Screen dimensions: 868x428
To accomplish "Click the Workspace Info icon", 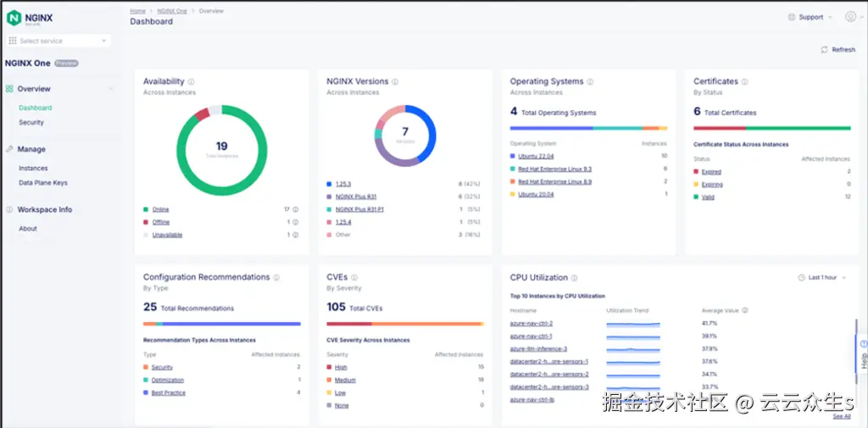I will (9, 210).
